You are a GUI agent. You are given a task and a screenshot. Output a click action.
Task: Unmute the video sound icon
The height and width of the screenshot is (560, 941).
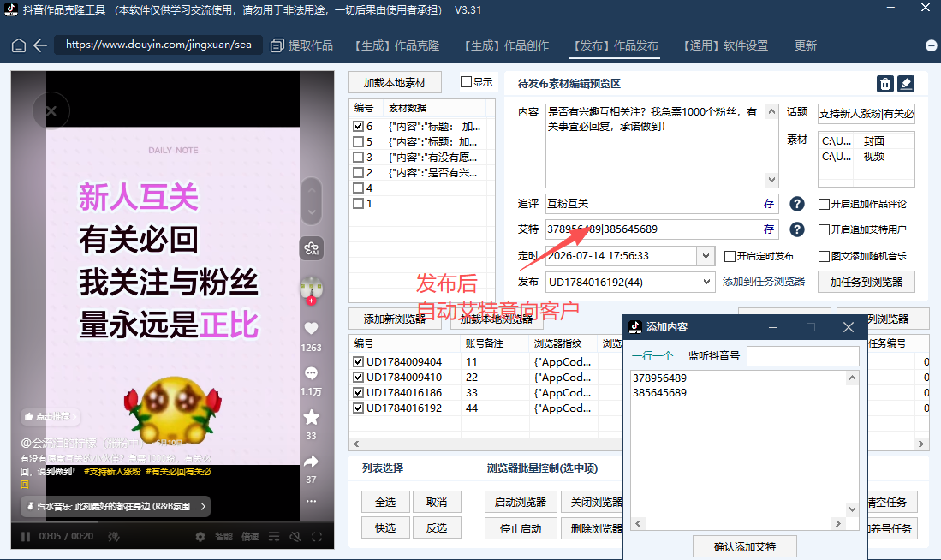point(295,537)
